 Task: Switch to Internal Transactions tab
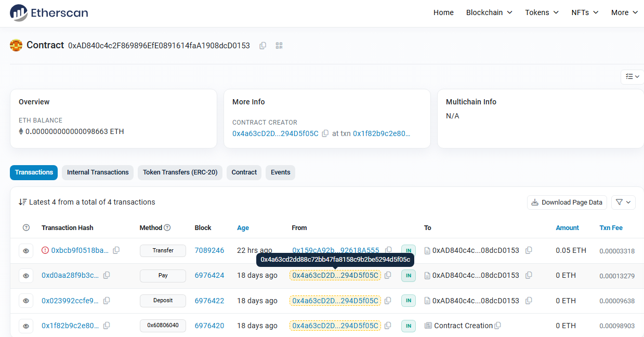[x=98, y=172]
